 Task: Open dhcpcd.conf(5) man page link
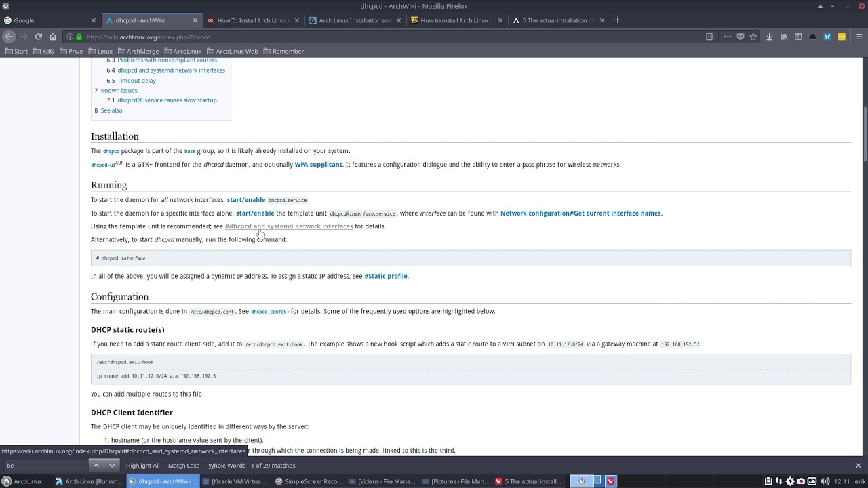[270, 312]
